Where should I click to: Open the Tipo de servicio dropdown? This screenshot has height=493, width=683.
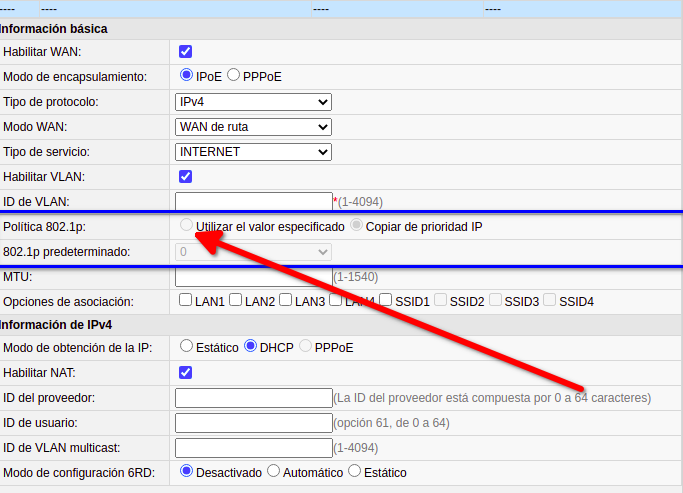click(253, 152)
